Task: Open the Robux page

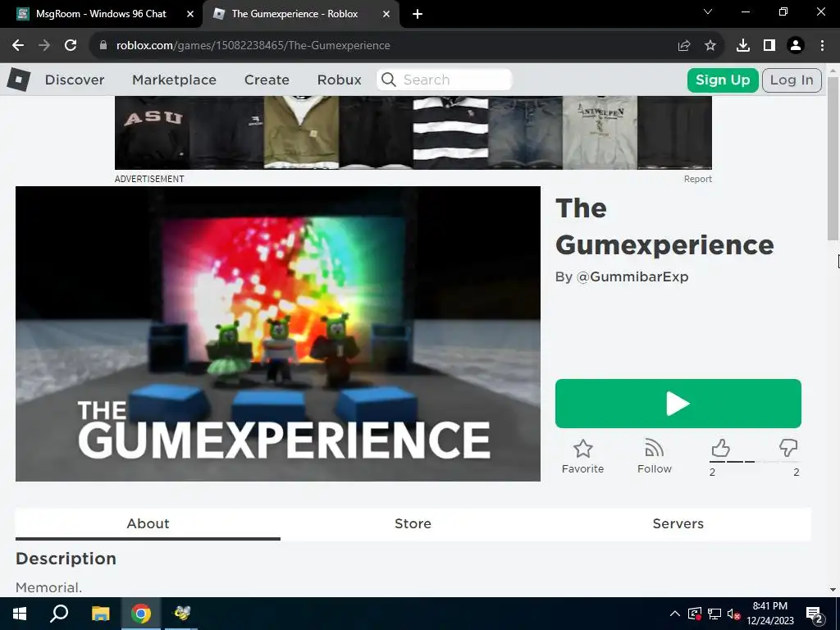Action: (339, 80)
